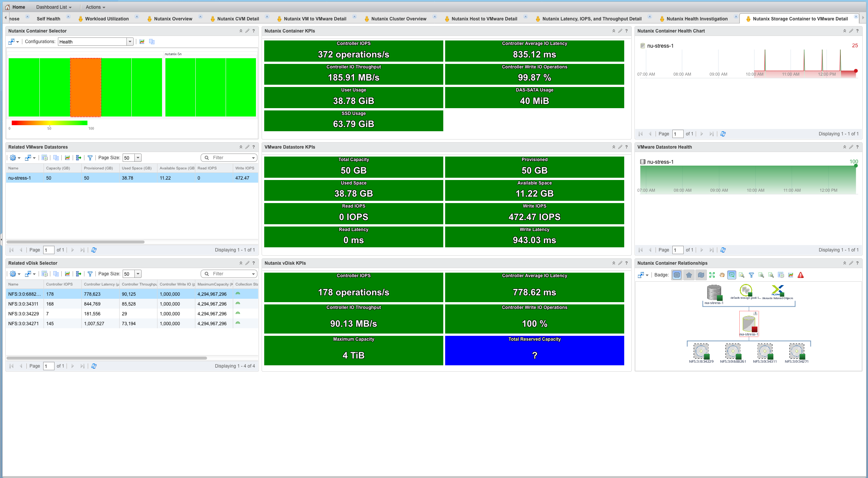Switch to Self Health tab

pyautogui.click(x=48, y=19)
